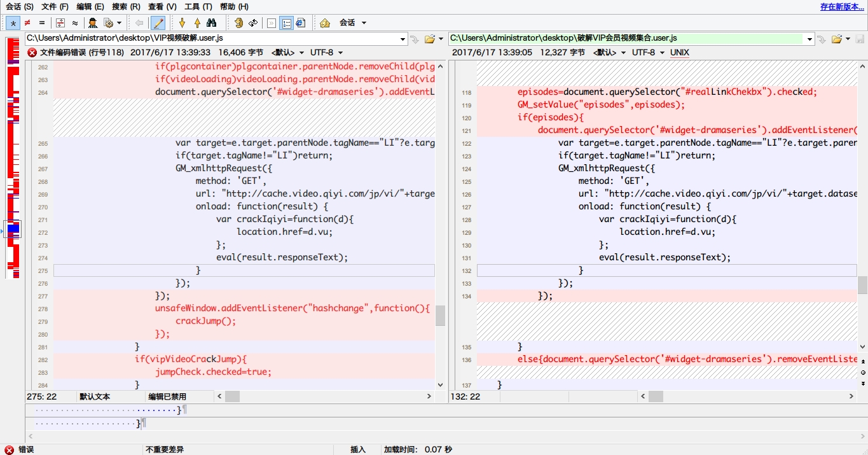
Task: Open the 工具 (T) menu
Action: click(x=198, y=6)
